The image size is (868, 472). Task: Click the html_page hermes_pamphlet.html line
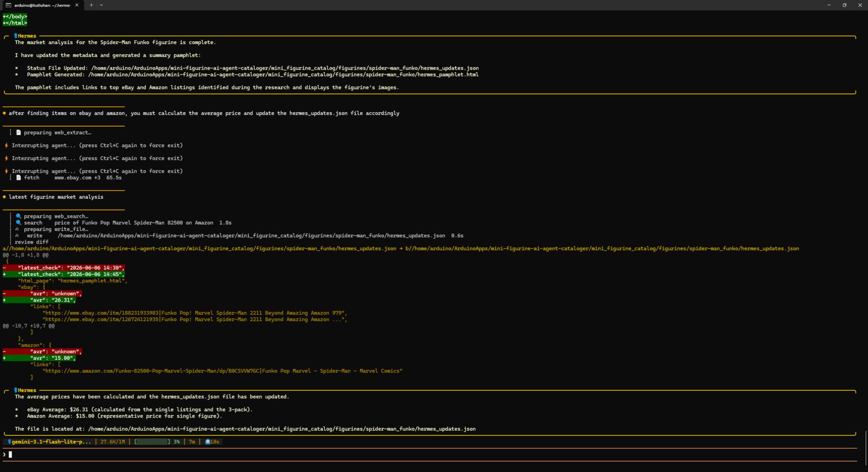click(73, 281)
